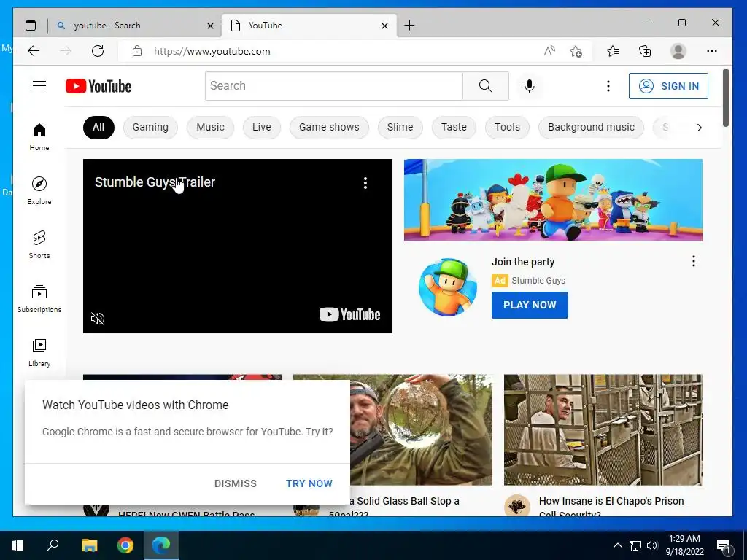This screenshot has height=560, width=747.
Task: Go to Home in the YouTube sidebar
Action: tap(39, 137)
